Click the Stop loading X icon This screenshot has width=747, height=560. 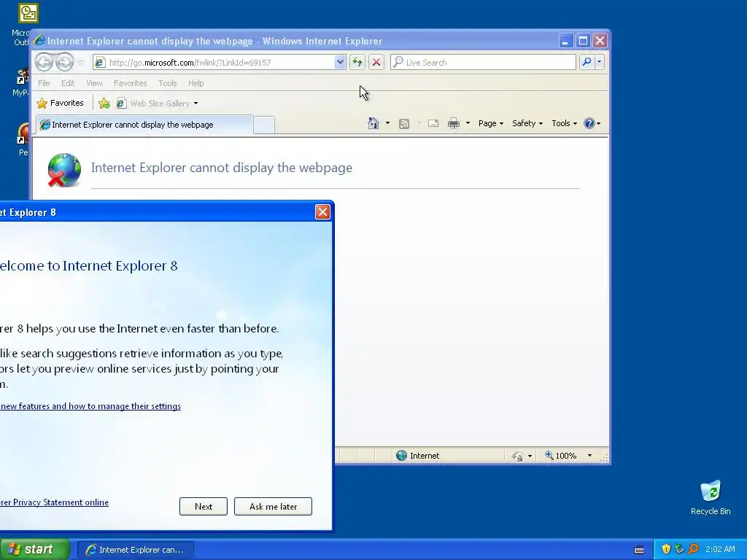[376, 62]
